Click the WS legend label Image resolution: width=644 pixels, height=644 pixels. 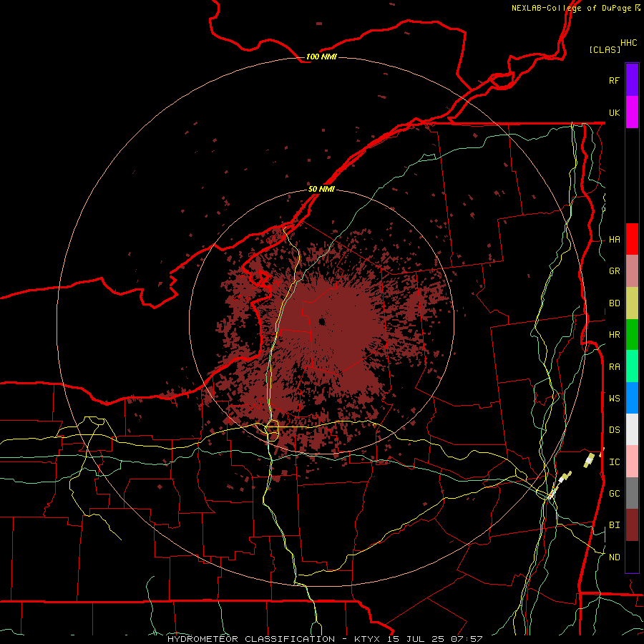tap(614, 399)
